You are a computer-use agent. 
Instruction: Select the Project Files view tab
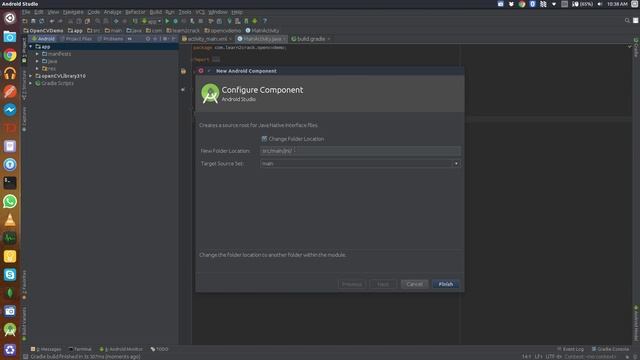(76, 39)
